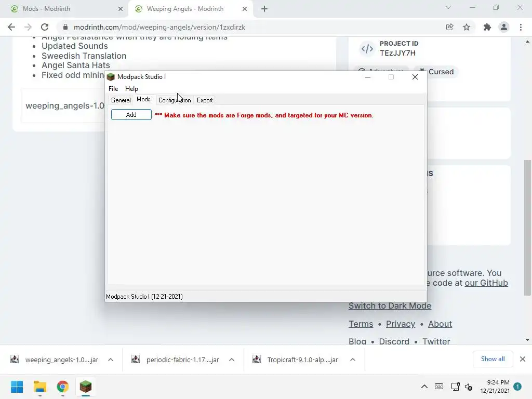
Task: Click Show all downloads
Action: (493, 359)
